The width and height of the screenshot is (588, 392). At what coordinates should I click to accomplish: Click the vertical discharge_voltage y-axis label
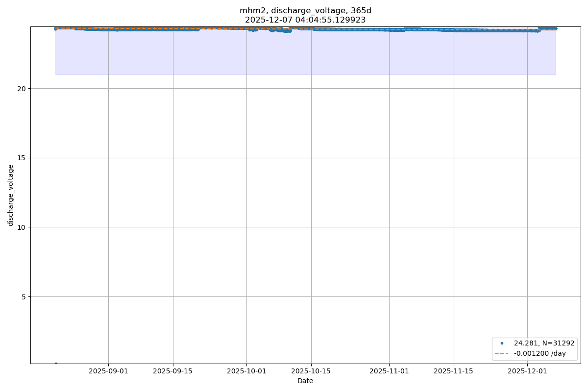coord(11,195)
